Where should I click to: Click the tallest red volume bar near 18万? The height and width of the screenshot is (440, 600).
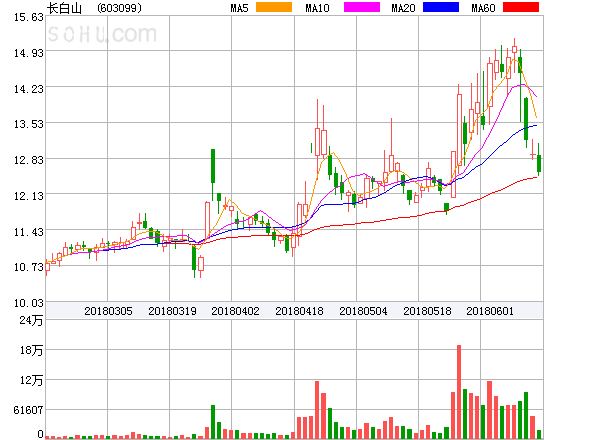459,392
